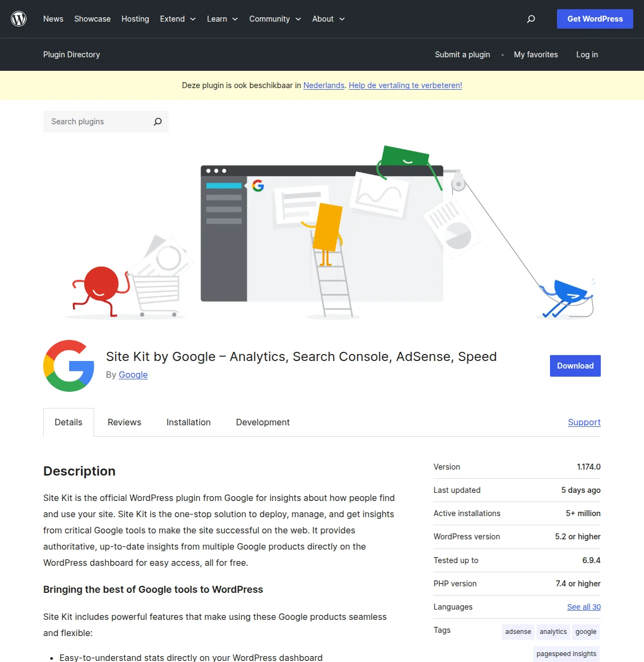Open the Nederlands translation link

click(324, 85)
